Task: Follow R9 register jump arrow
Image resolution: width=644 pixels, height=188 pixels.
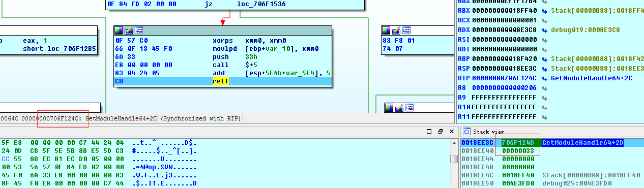Action: 545,98
